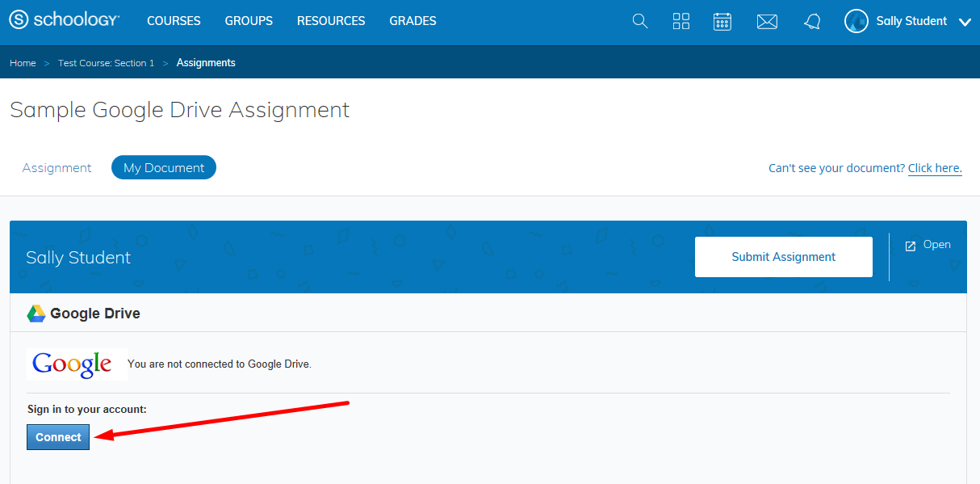Screen dimensions: 980x484
Task: Click the open-in-new-window icon
Action: pyautogui.click(x=910, y=246)
